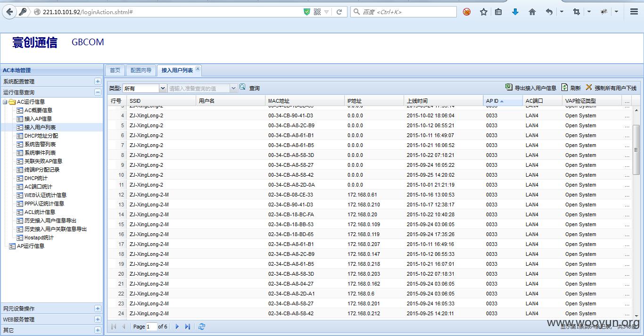Click the query value input field
Viewport: 644px width, 336px height.
pos(199,88)
